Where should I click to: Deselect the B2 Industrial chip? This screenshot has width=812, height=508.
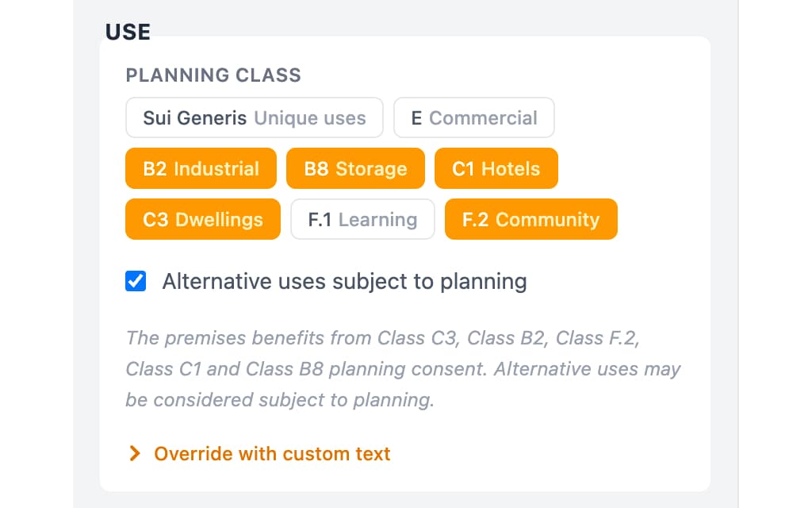[201, 169]
